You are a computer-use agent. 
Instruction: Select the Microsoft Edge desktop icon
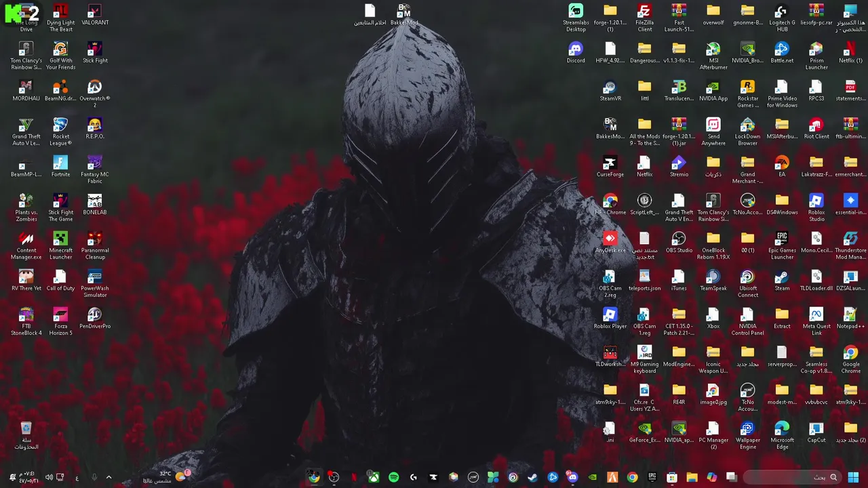click(782, 436)
